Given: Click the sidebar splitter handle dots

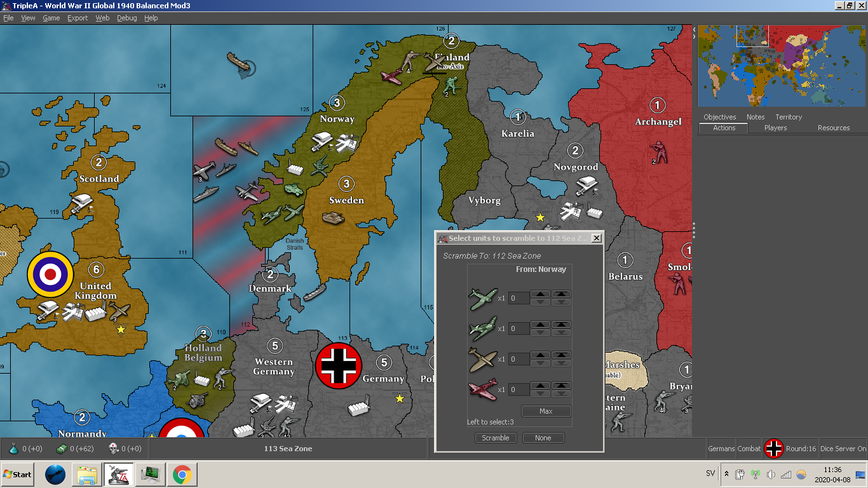Looking at the screenshot, I should pos(694,230).
